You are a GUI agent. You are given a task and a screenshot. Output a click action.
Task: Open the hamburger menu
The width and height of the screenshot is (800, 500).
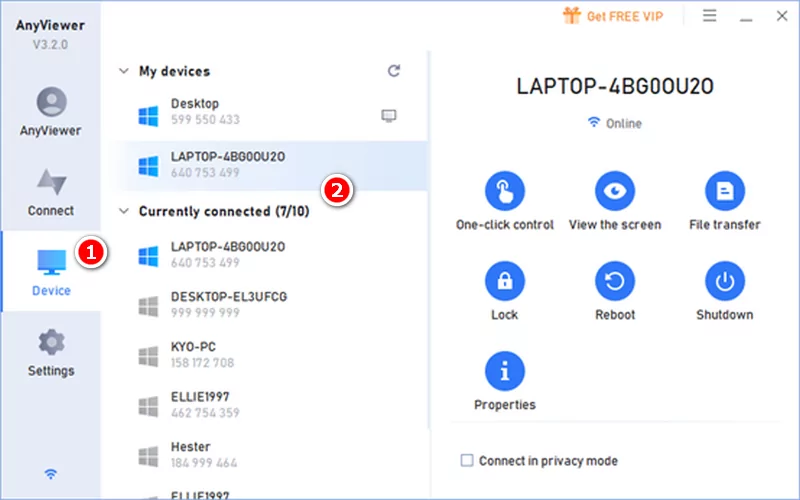(709, 16)
